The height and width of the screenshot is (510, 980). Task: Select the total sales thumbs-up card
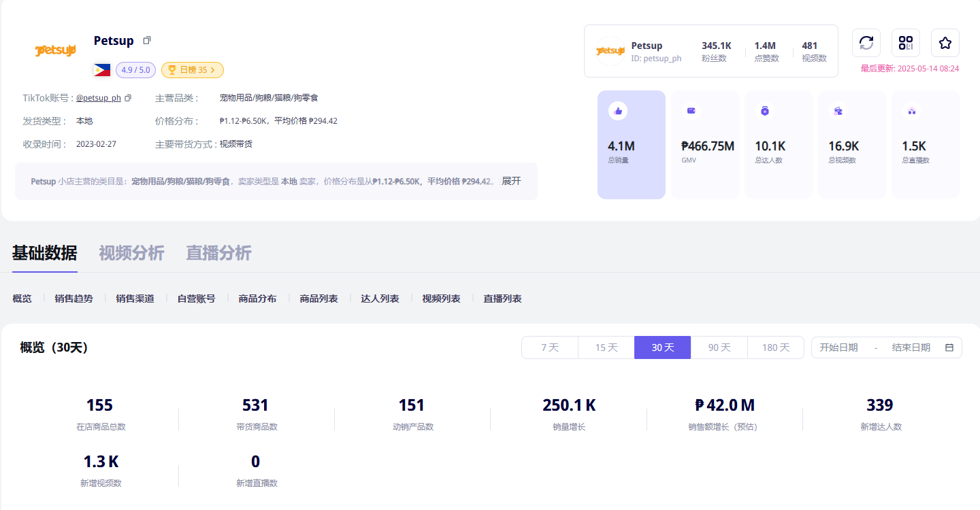pyautogui.click(x=631, y=145)
